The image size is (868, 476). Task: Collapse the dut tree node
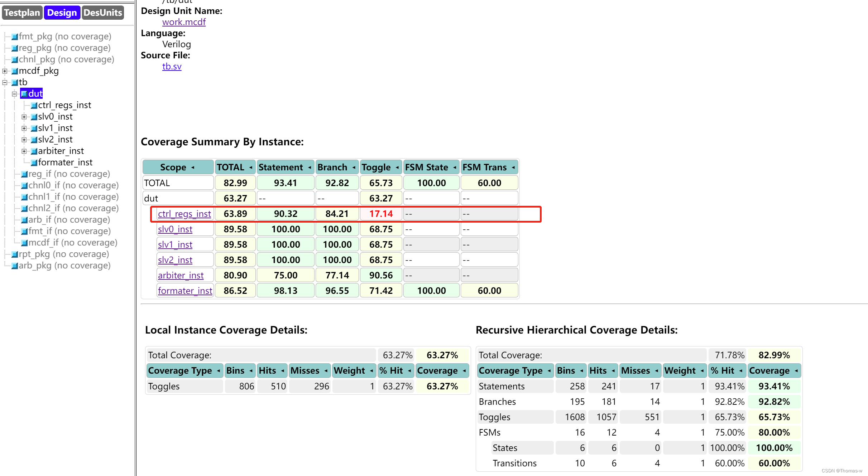coord(14,94)
